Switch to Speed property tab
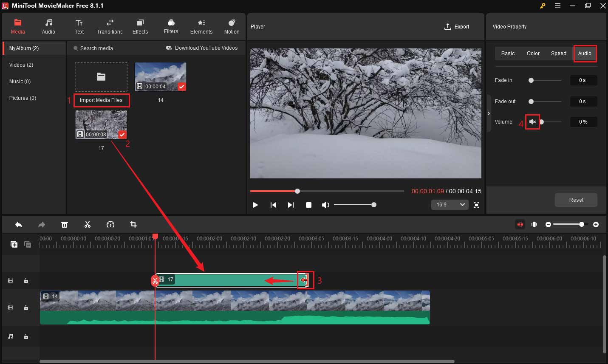 click(559, 54)
